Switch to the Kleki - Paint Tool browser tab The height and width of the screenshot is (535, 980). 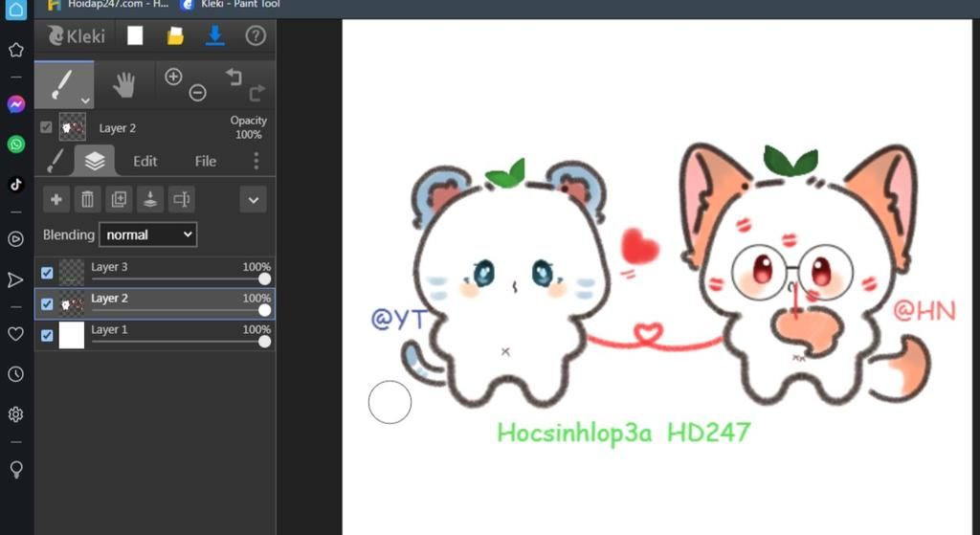pos(230,5)
